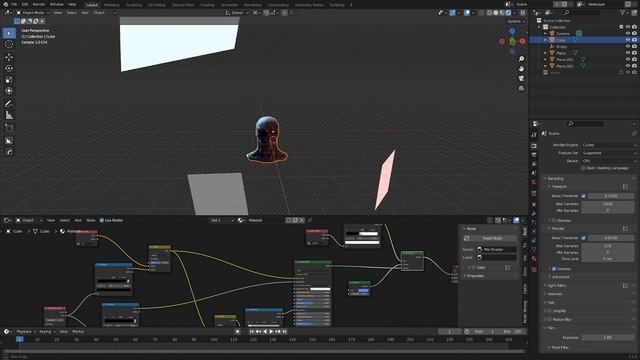Open the File menu
The width and height of the screenshot is (640, 360).
click(14, 4)
